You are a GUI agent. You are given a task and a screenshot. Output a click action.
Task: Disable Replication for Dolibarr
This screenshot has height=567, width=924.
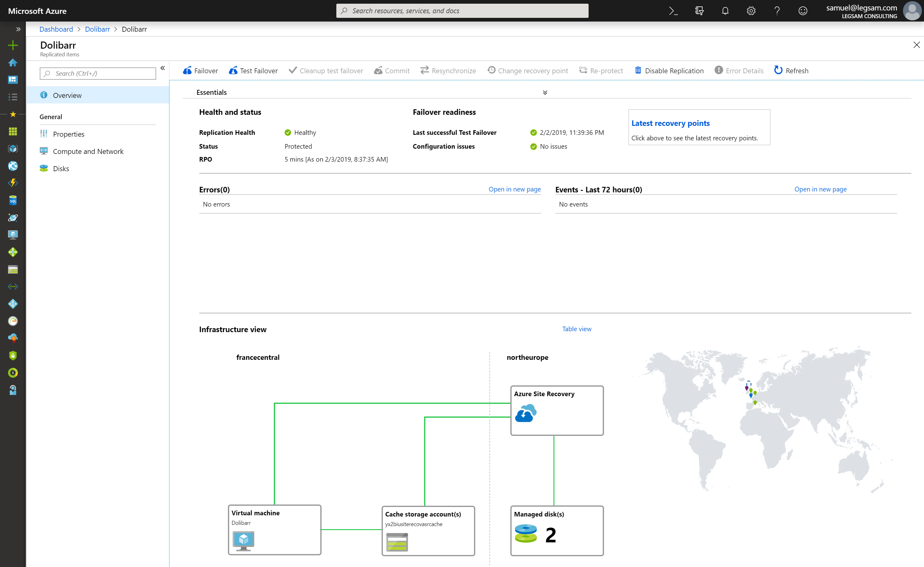point(669,70)
